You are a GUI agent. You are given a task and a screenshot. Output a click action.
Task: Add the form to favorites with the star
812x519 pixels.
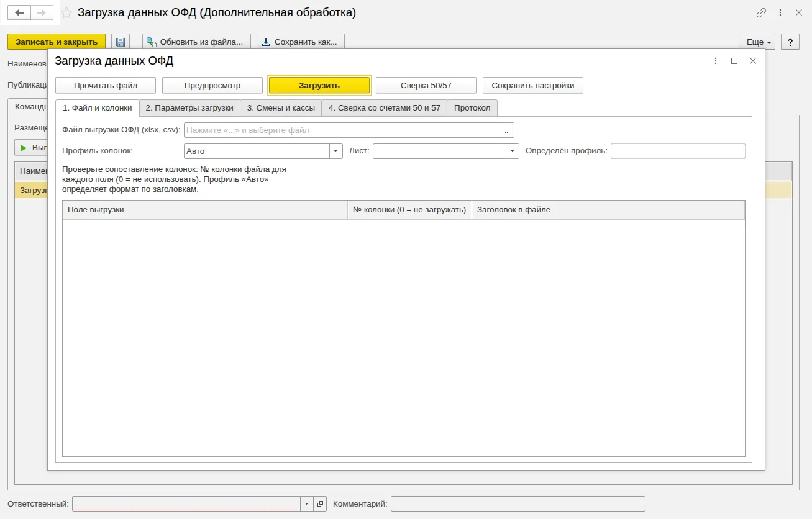[x=66, y=13]
